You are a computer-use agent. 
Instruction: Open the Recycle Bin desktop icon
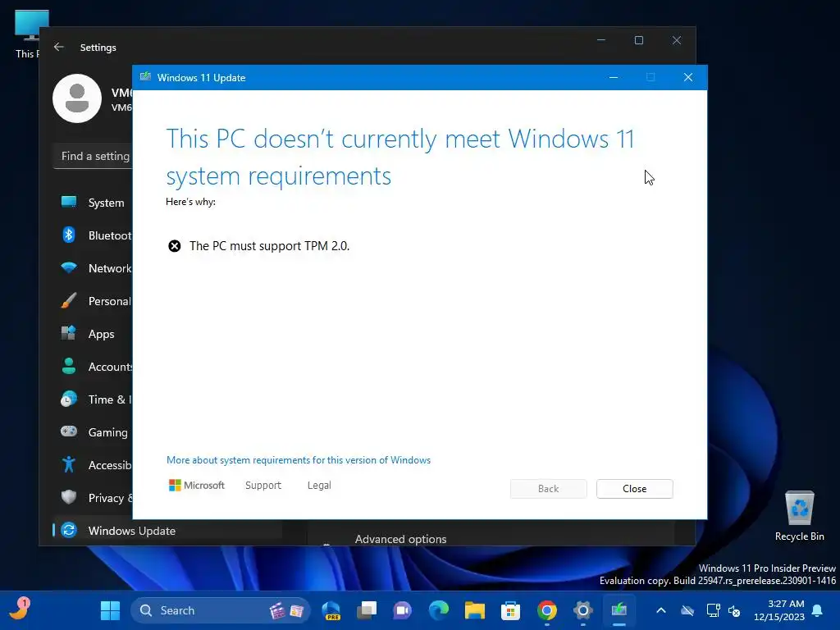click(799, 516)
